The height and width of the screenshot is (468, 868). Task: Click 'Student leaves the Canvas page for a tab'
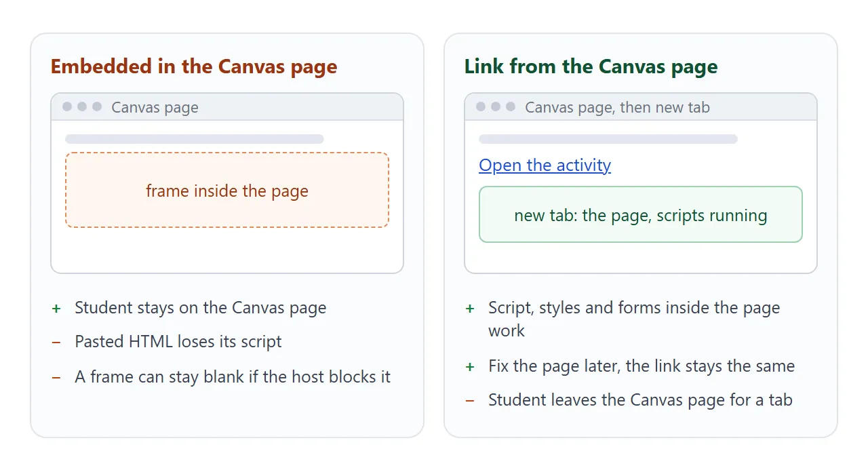640,400
